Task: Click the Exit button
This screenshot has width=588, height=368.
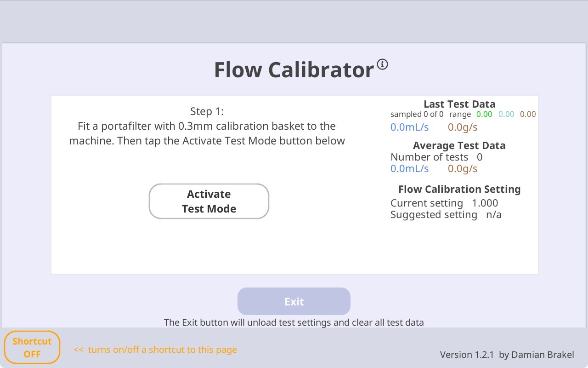Action: point(294,301)
